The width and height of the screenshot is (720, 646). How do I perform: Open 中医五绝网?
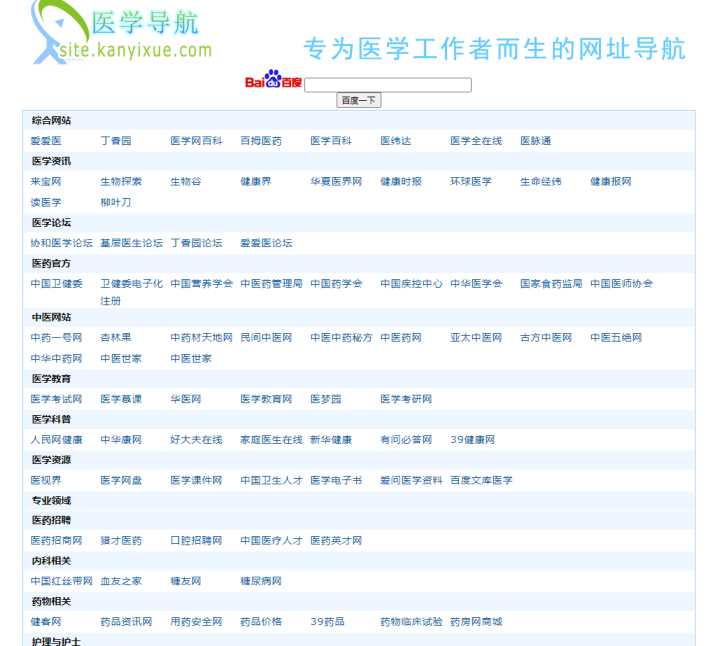616,338
